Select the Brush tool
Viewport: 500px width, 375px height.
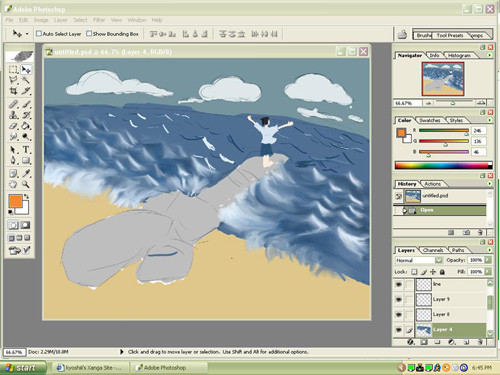[26, 104]
